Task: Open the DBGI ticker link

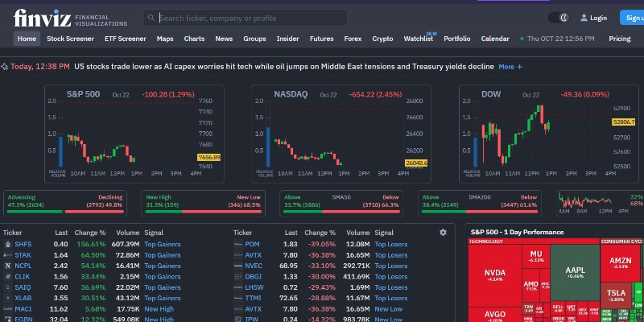Action: (x=253, y=277)
